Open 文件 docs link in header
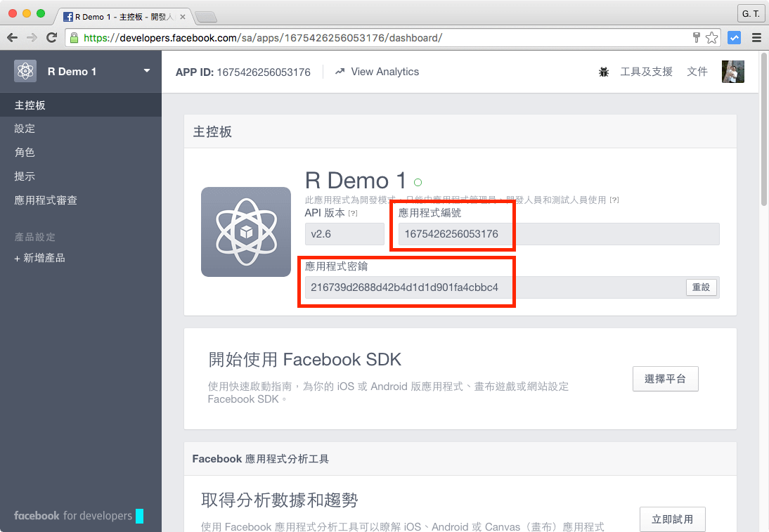 (x=697, y=72)
